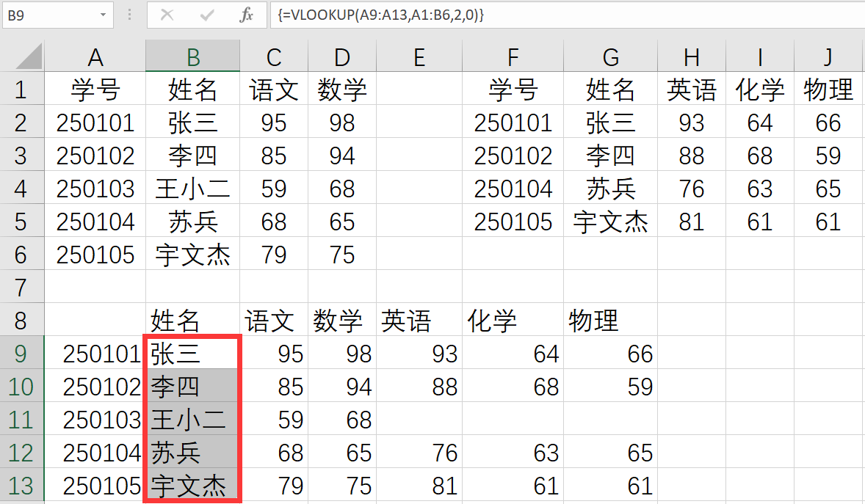The height and width of the screenshot is (504, 865).
Task: Click cell B11 containing 王小二
Action: [x=192, y=420]
